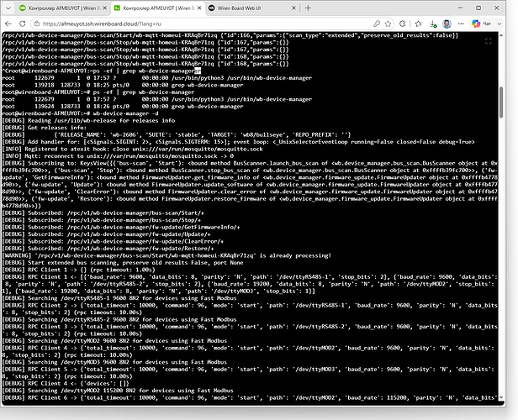
Task: Open the browser extensions icon
Action: coord(402,24)
